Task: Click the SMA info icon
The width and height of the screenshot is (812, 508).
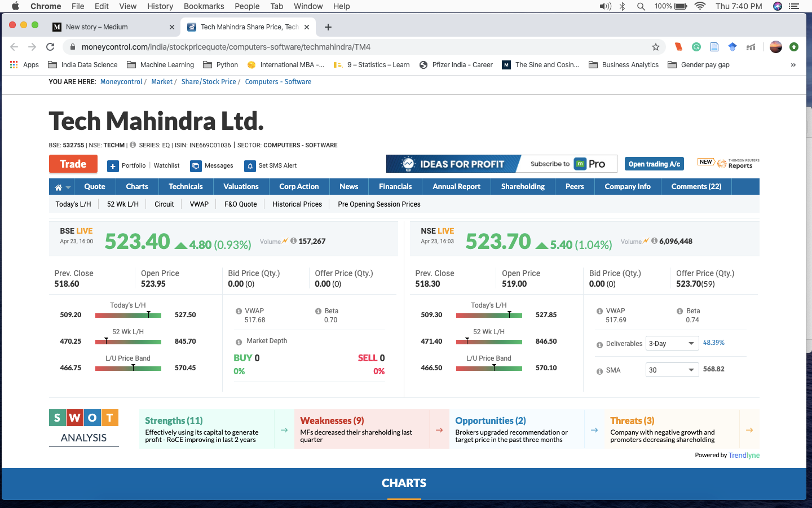Action: pyautogui.click(x=599, y=371)
